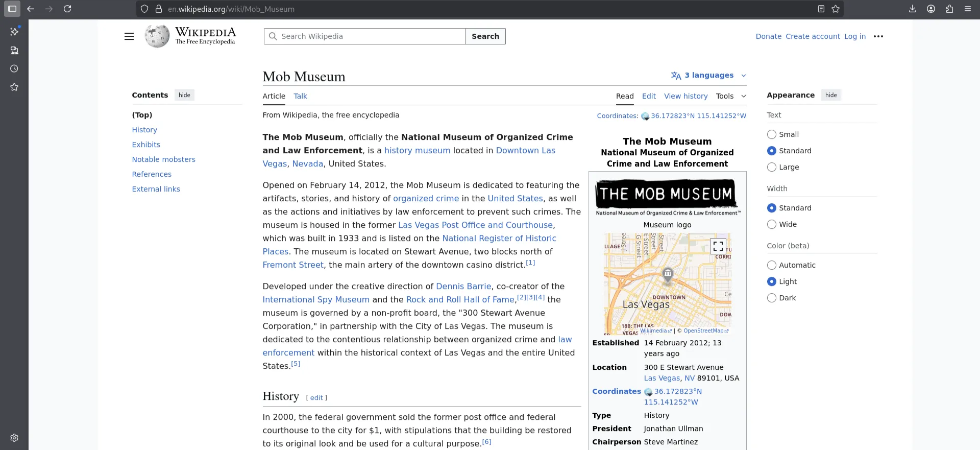Screen dimensions: 980x450
Task: Jump to External links in contents
Action: 156,189
